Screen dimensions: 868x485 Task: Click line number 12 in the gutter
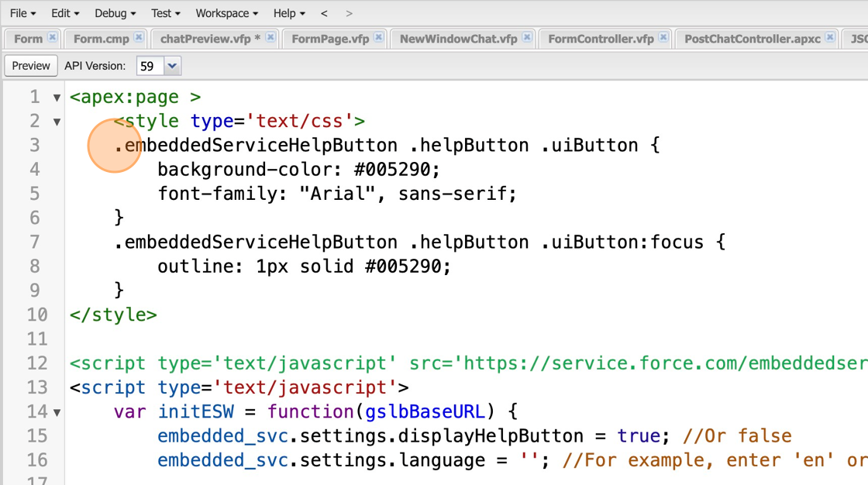pyautogui.click(x=37, y=363)
